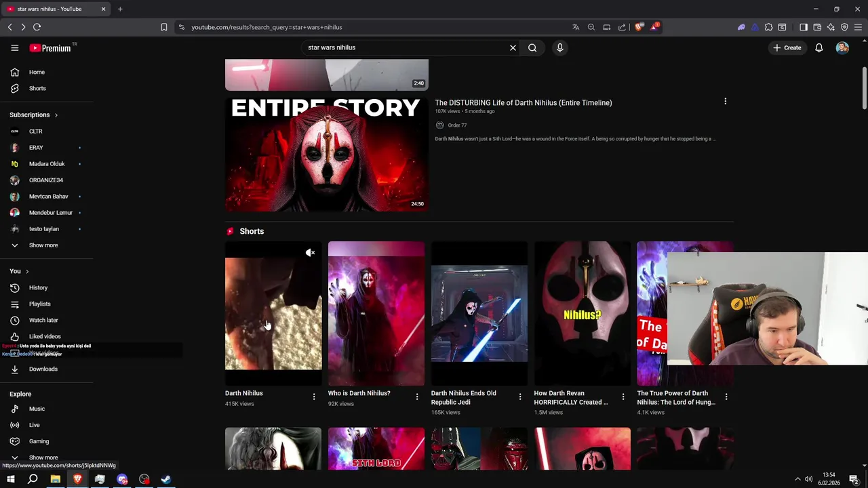Open the notifications bell
868x488 pixels.
(x=818, y=47)
